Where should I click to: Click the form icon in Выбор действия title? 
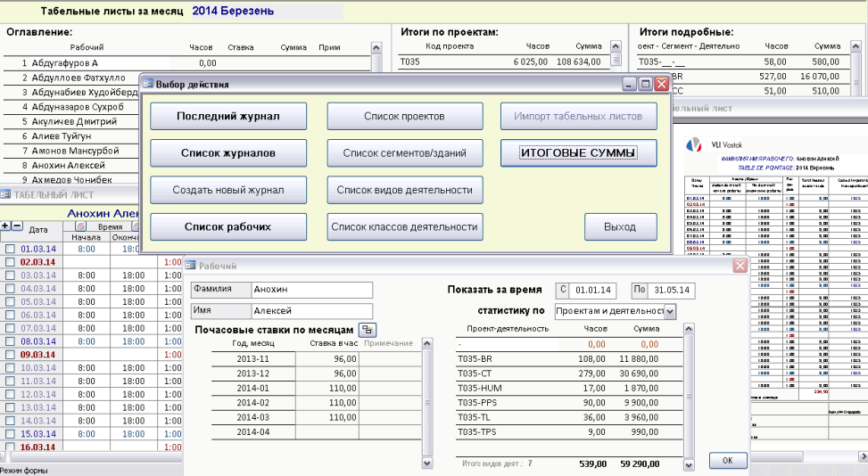tap(148, 84)
